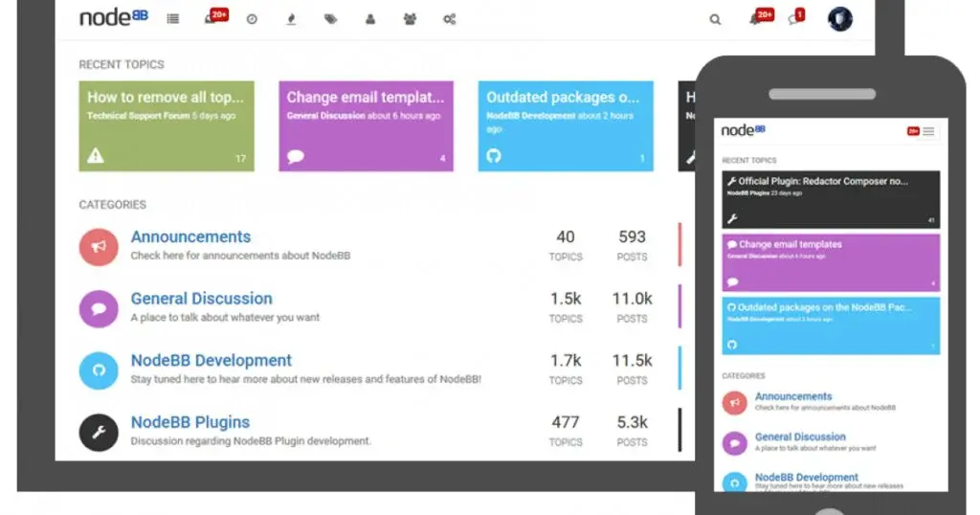Screen dimensions: 980x515
Task: Click black NodeBB Plugins wrench icon
Action: click(99, 433)
